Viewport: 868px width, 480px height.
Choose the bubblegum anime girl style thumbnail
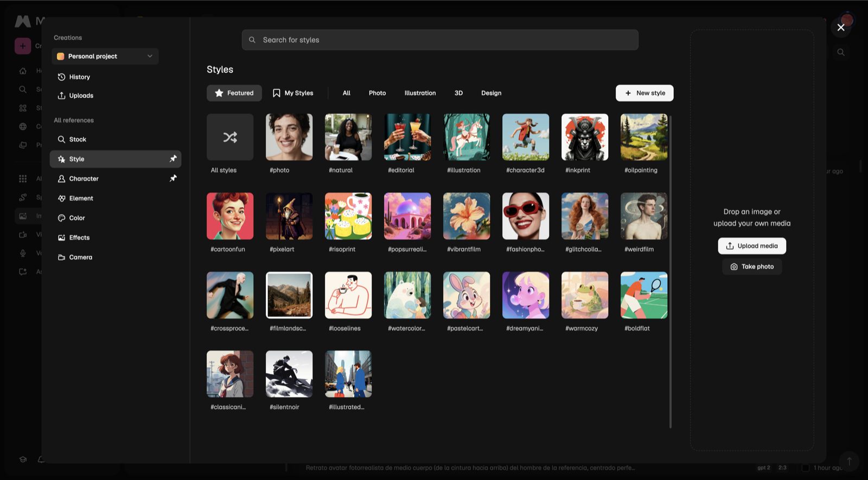(x=526, y=295)
